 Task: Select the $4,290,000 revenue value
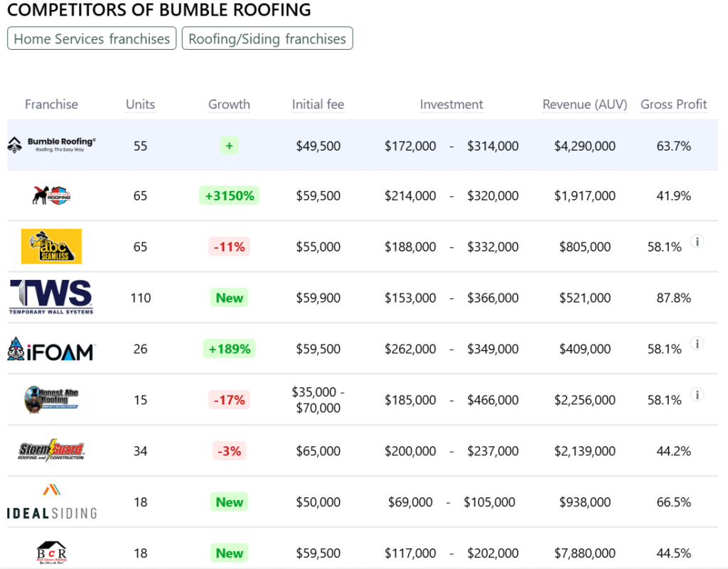click(x=584, y=146)
